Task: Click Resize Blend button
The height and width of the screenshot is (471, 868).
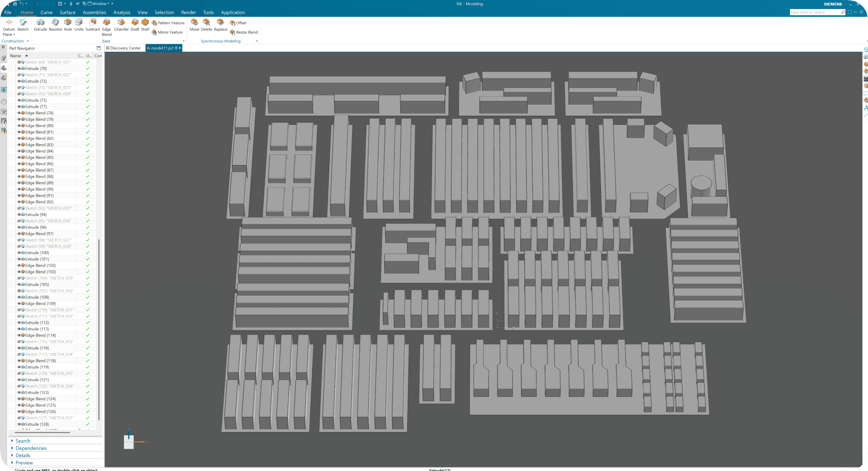Action: pos(244,32)
